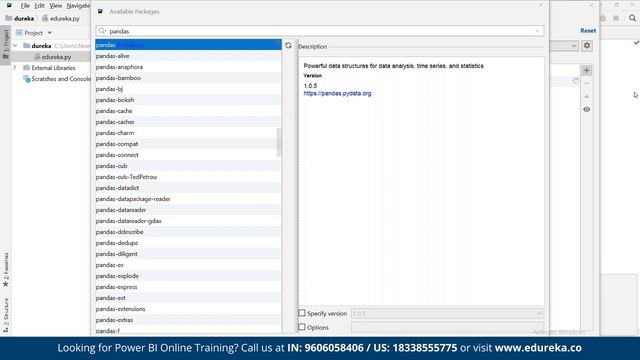This screenshot has width=640, height=360.
Task: Select pandas-extensions in the list
Action: pos(188,309)
